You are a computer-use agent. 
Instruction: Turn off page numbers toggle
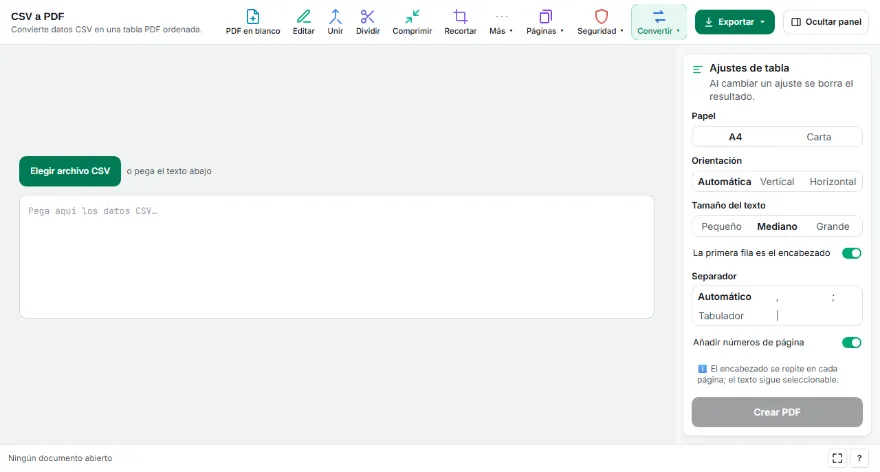(851, 342)
